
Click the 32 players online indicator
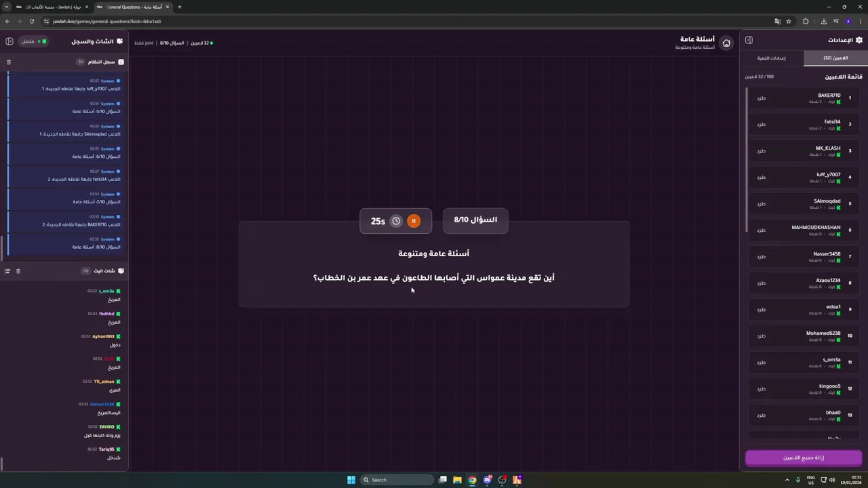201,43
